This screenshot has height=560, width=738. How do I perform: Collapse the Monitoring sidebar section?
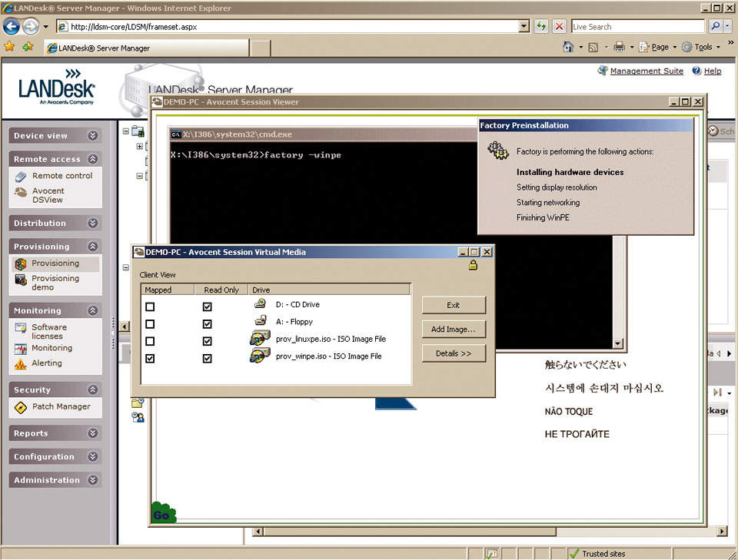pyautogui.click(x=93, y=311)
